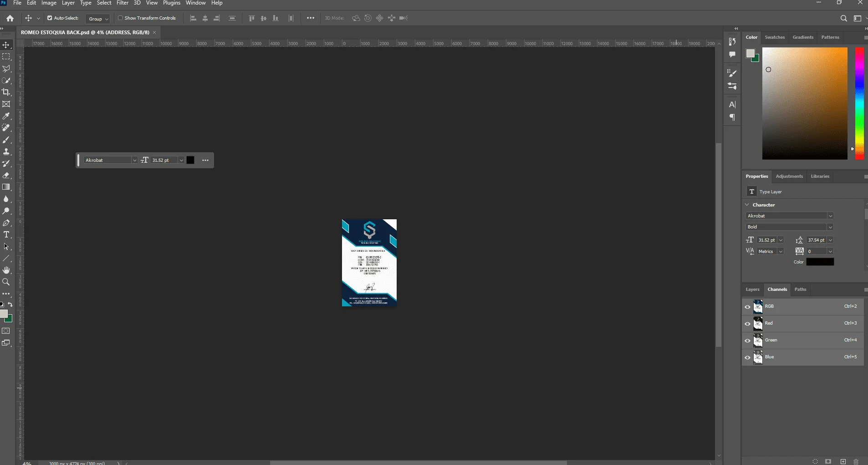868x465 pixels.
Task: Load channel as selection button
Action: pyautogui.click(x=815, y=461)
